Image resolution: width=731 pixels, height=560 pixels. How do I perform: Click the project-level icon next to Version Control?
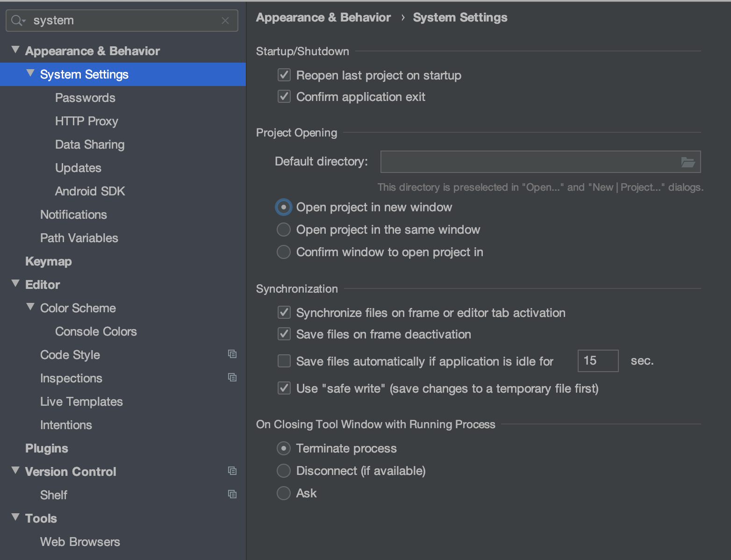coord(232,471)
